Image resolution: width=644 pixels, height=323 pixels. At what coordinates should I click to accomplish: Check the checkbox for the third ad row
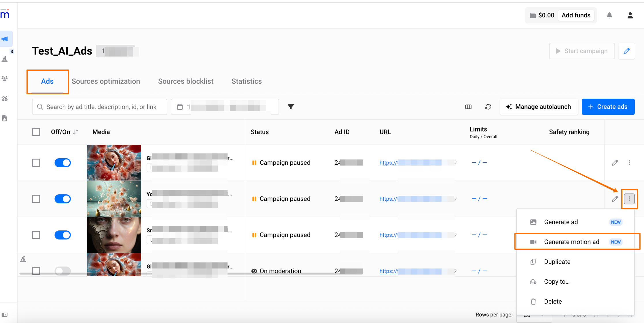(x=36, y=235)
